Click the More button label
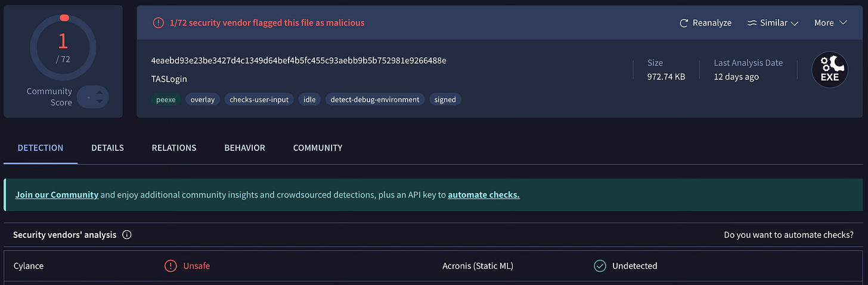This screenshot has width=868, height=285. pos(824,23)
